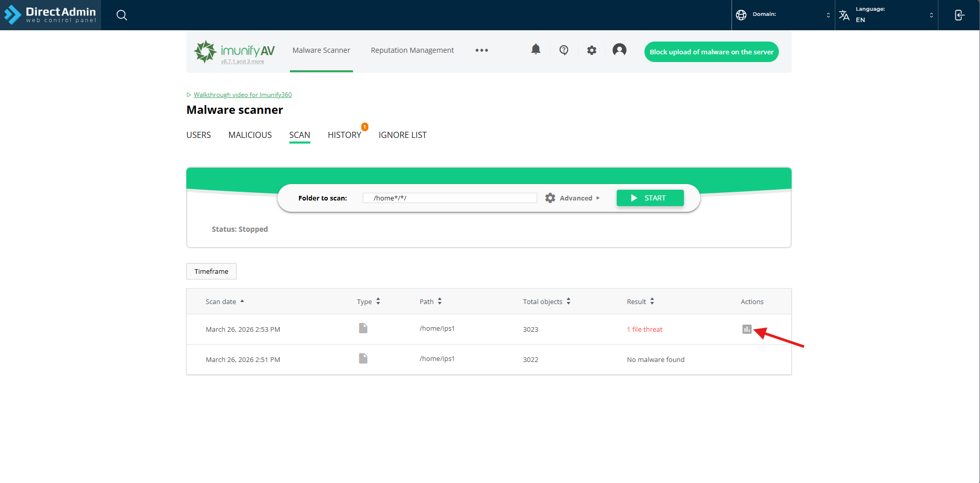Open the Language EN dropdown
Screen dimensions: 980x483
(x=886, y=15)
